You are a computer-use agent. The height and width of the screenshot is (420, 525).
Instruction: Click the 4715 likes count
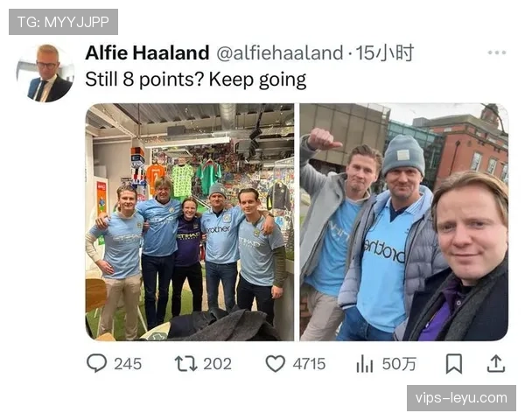(309, 363)
